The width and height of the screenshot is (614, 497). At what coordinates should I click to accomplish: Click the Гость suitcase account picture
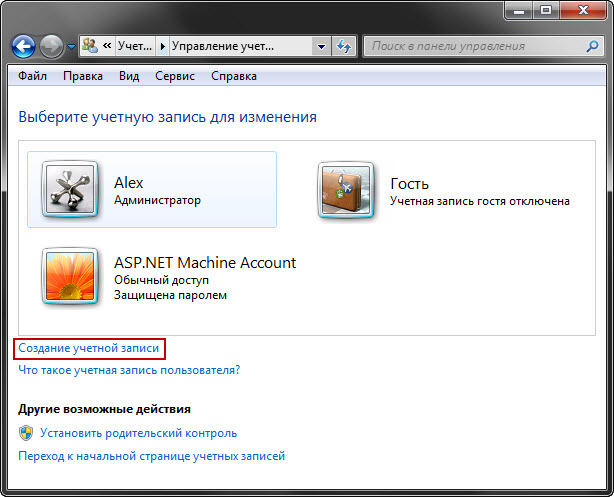[x=346, y=190]
